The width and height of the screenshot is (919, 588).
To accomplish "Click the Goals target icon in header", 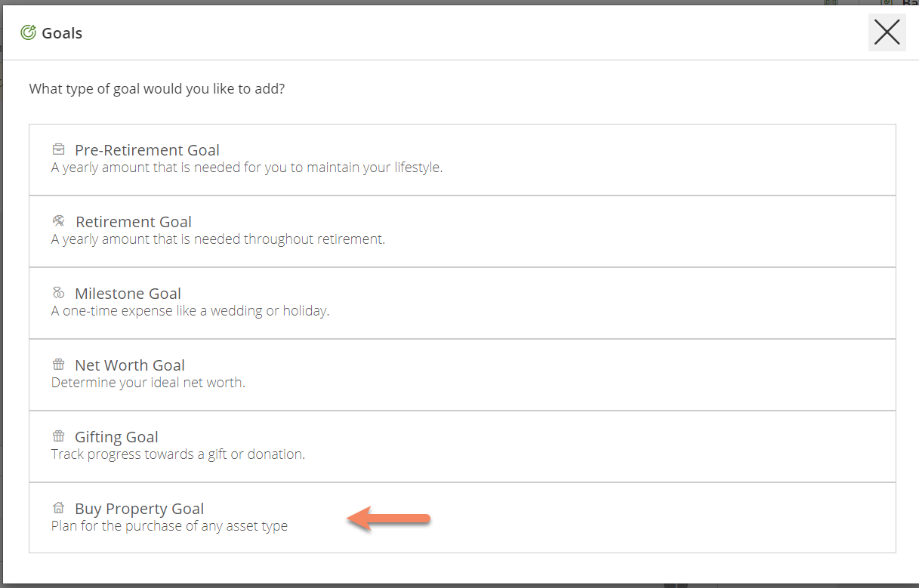I will coord(28,32).
